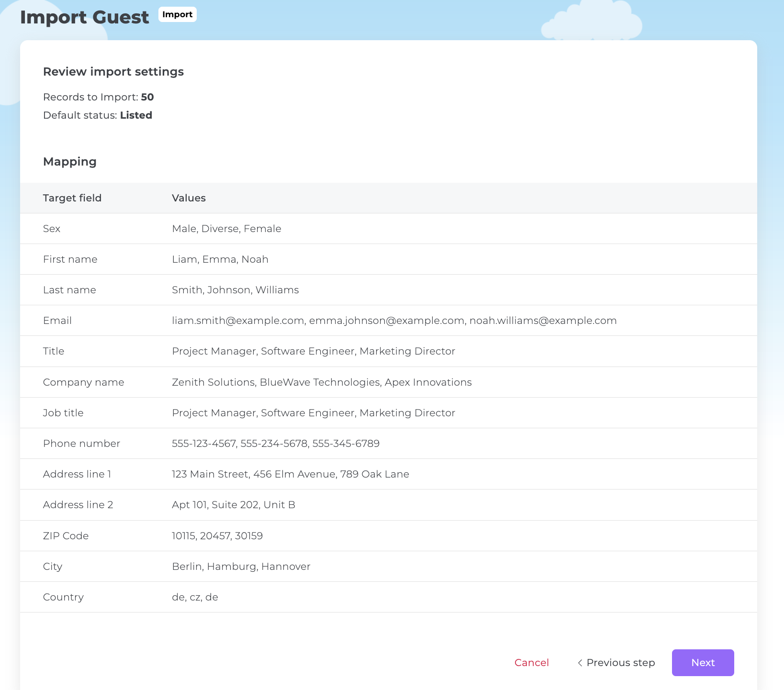
Task: Select the Title field label
Action: (54, 351)
